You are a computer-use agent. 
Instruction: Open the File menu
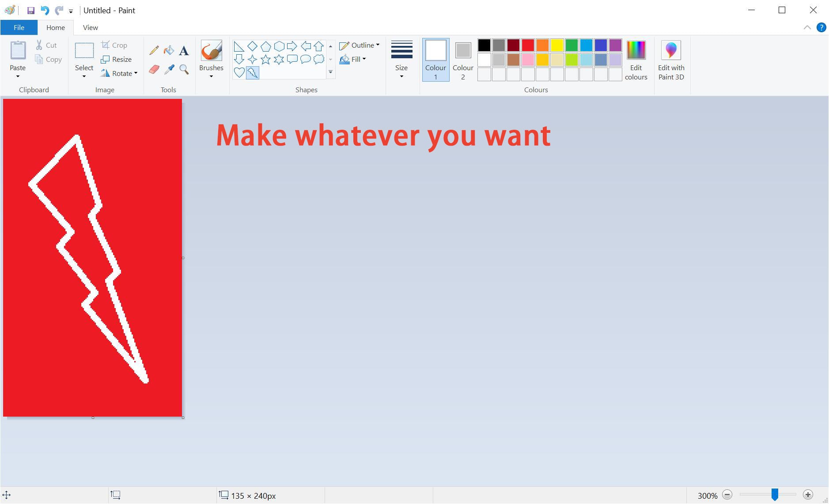(x=19, y=27)
